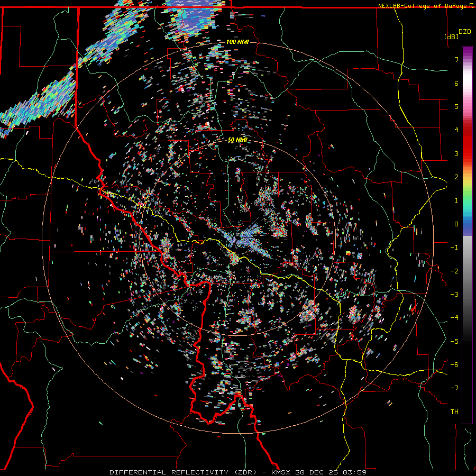Select the "3" value on color scale
This screenshot has height=476, width=476.
point(456,153)
